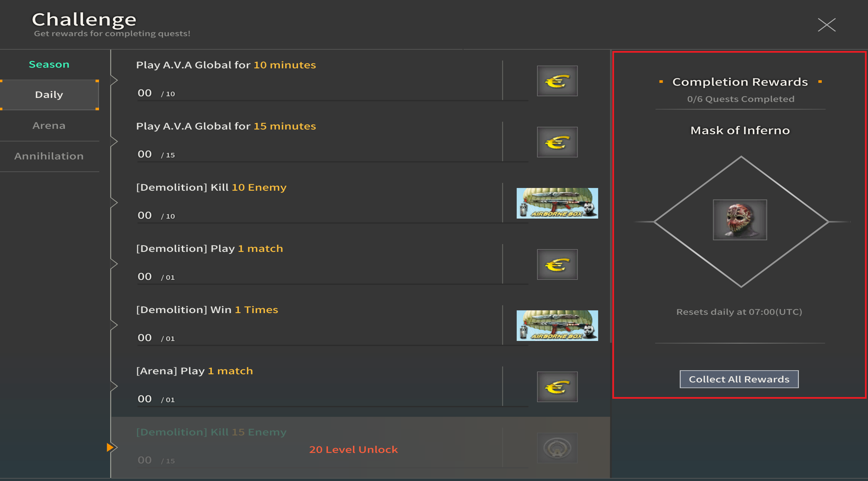Select the Season category
868x481 pixels.
click(x=49, y=64)
